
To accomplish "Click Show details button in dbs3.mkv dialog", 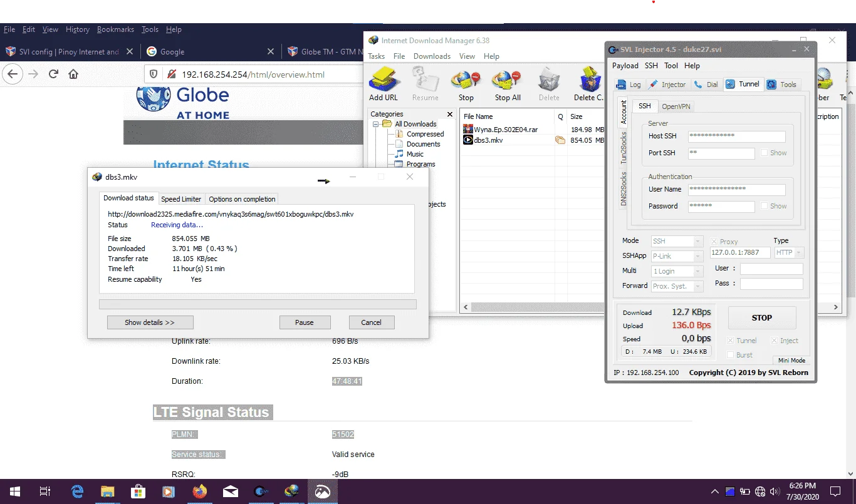I will pos(150,322).
